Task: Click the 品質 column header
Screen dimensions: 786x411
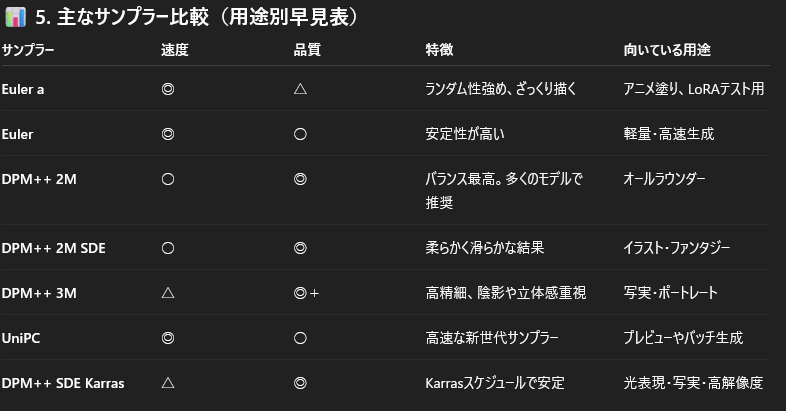Action: (307, 50)
